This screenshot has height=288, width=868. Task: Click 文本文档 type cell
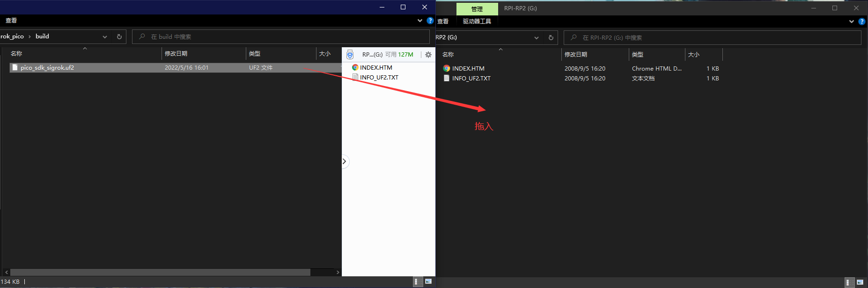point(643,79)
